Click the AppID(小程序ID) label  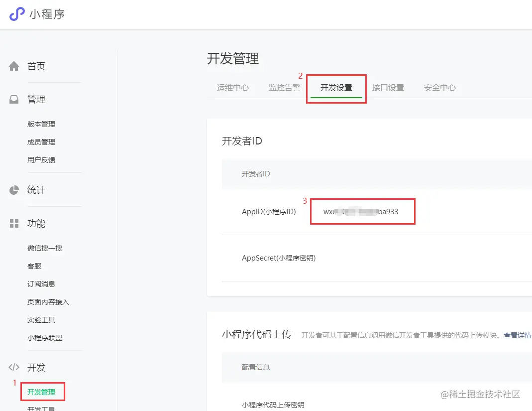coord(269,212)
